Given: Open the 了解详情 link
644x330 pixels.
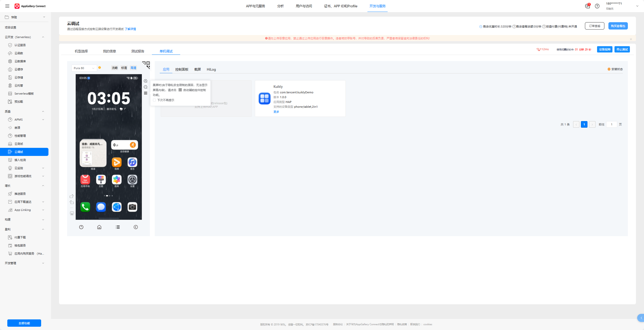Looking at the screenshot, I should (130, 29).
